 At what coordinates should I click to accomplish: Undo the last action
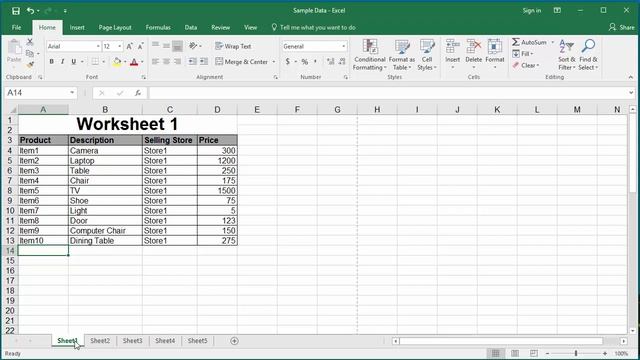pos(30,11)
